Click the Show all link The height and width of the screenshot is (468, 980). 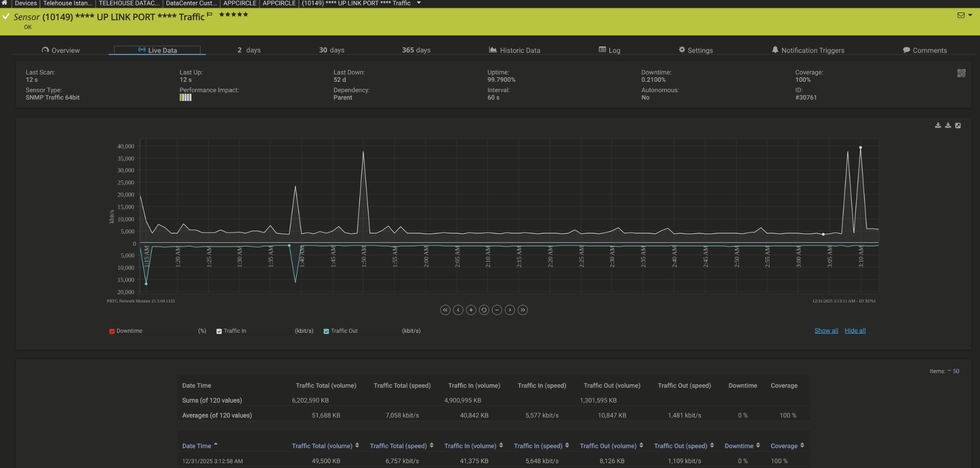pos(826,331)
